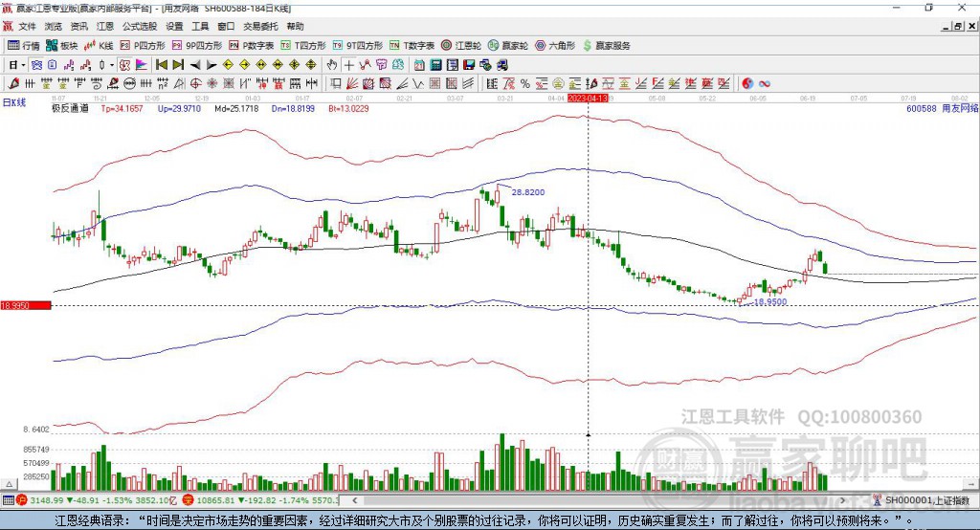Click the Tp=34.1657 indicator value
This screenshot has height=530, width=980.
[x=122, y=109]
